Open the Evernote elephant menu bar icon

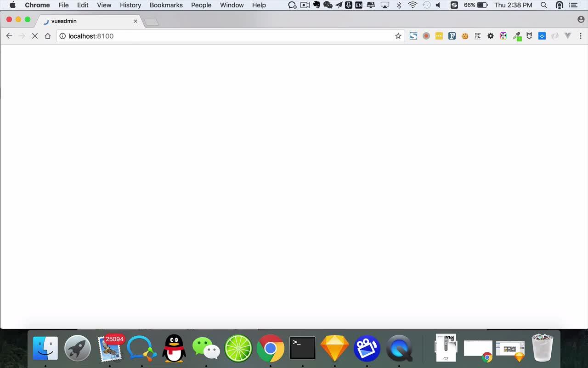pyautogui.click(x=317, y=5)
